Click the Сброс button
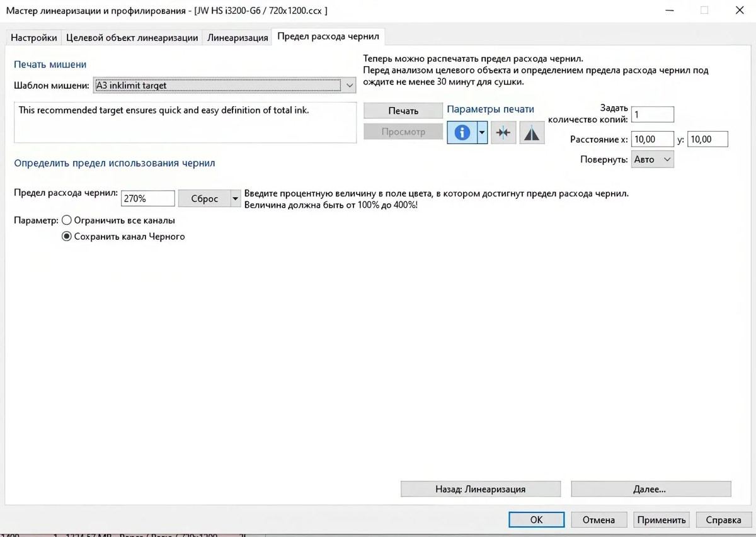The height and width of the screenshot is (537, 756). coord(205,198)
